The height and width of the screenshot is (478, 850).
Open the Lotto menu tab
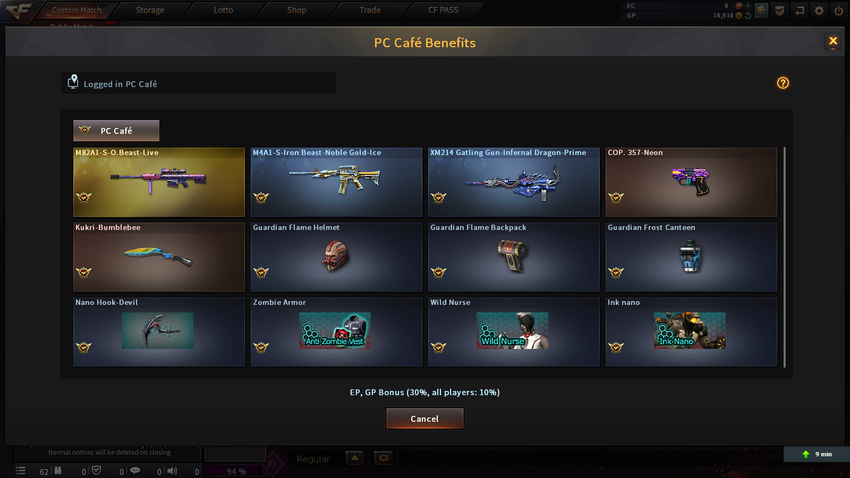(x=223, y=10)
